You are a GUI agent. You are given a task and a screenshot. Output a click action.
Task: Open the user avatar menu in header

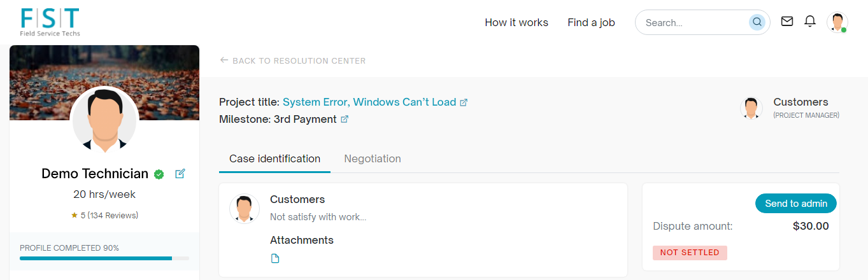pyautogui.click(x=837, y=22)
